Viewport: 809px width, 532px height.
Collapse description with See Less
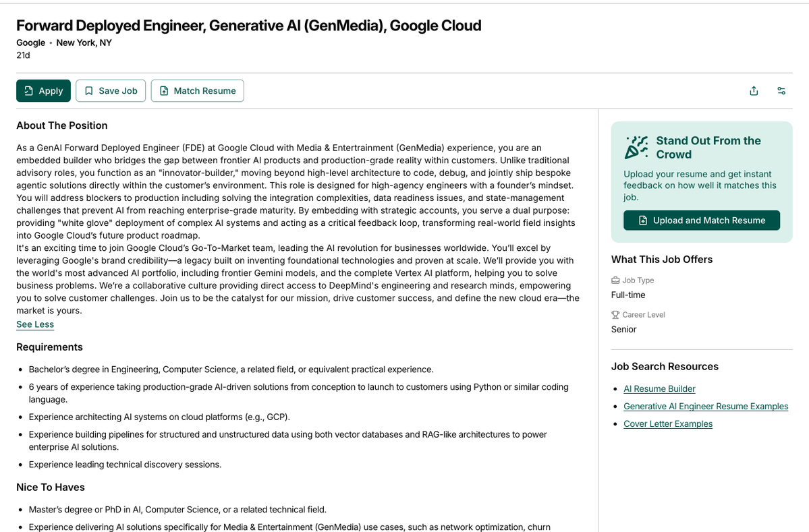click(35, 324)
